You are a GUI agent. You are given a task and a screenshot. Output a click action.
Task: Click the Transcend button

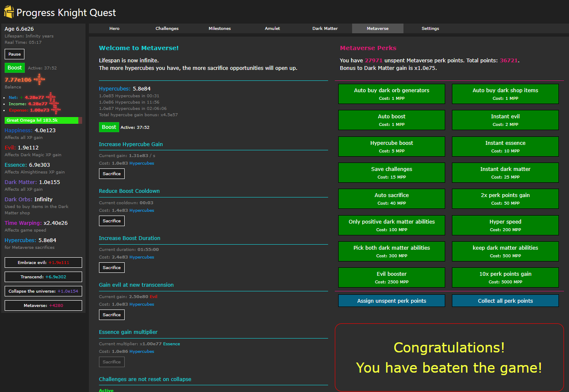pos(43,277)
